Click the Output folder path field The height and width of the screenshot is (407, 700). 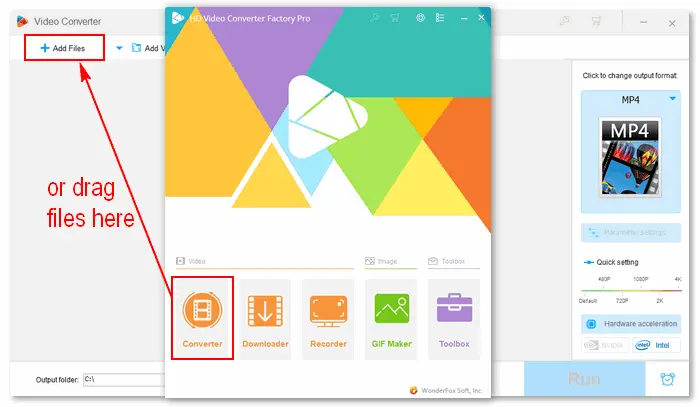pos(124,379)
